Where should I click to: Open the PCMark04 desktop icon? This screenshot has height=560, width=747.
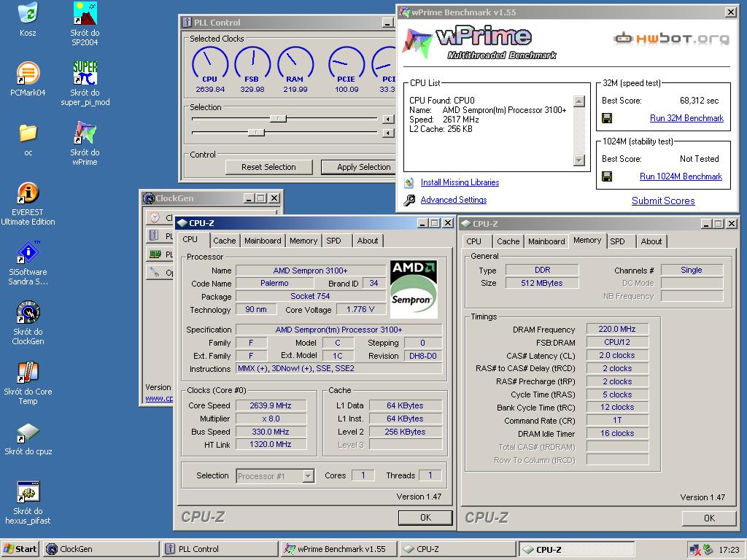(28, 73)
